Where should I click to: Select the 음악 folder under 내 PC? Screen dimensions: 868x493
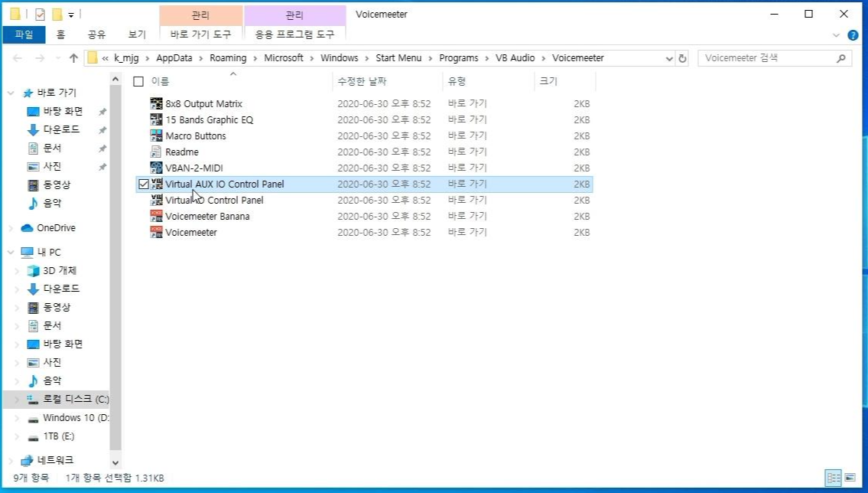52,381
